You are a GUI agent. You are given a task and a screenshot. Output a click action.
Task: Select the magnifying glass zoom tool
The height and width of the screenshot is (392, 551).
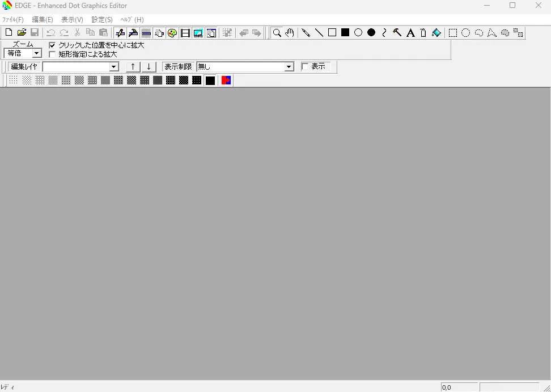(x=277, y=33)
